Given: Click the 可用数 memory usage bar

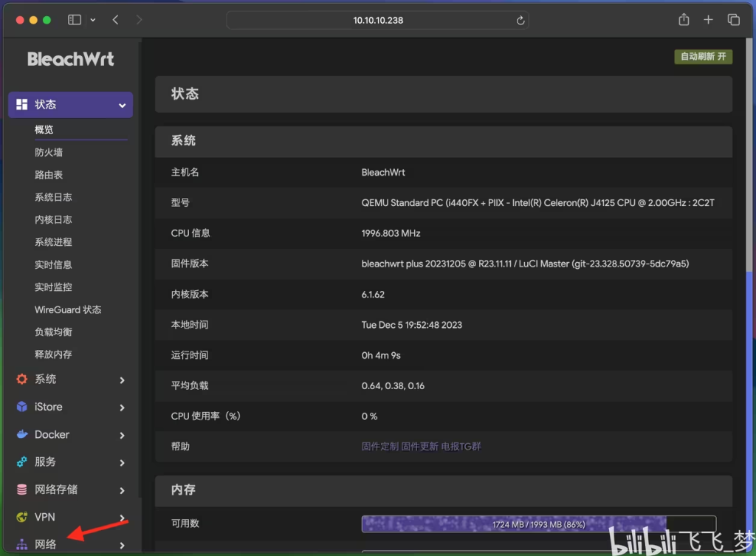Looking at the screenshot, I should click(538, 524).
